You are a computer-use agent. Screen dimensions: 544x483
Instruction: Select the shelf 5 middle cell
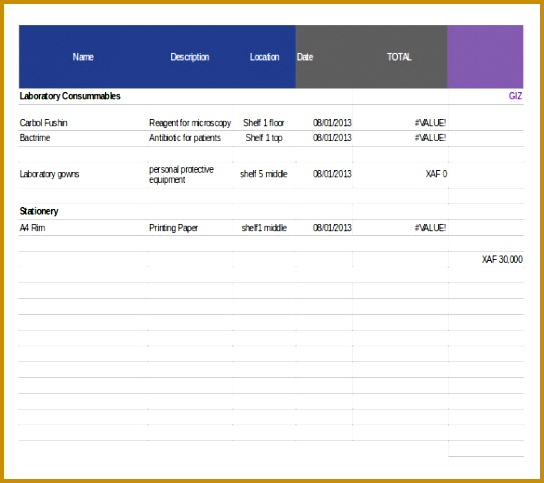(x=264, y=174)
